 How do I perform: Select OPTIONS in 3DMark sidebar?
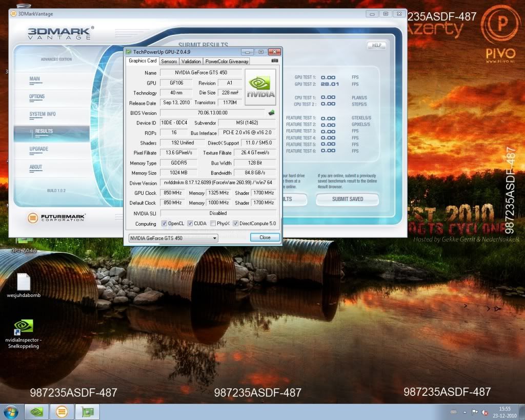[37, 96]
